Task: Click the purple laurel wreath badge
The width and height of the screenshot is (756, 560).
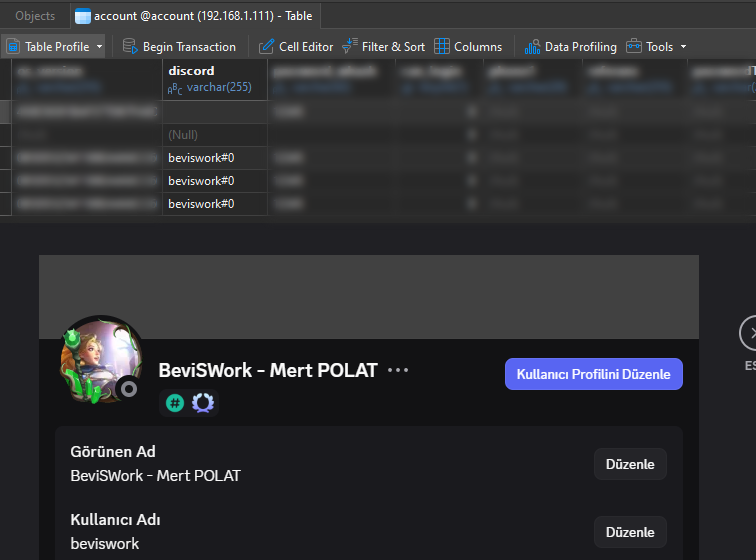Action: click(x=203, y=403)
